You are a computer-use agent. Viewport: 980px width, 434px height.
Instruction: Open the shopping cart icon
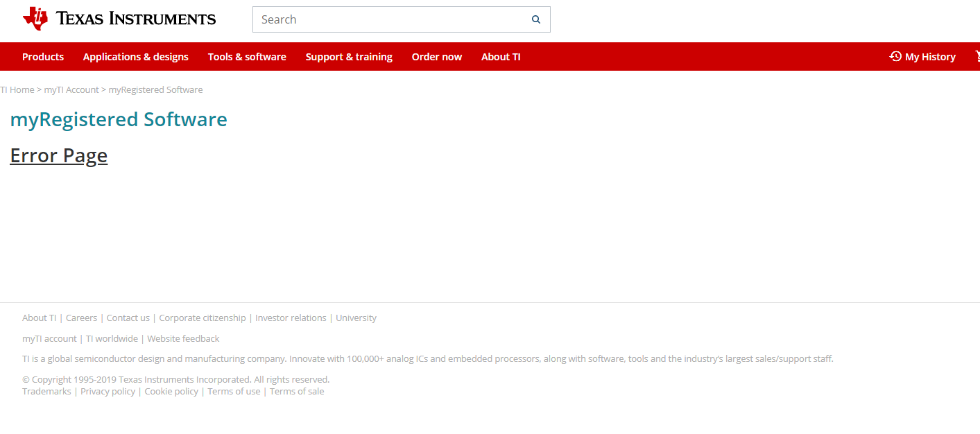[977, 56]
